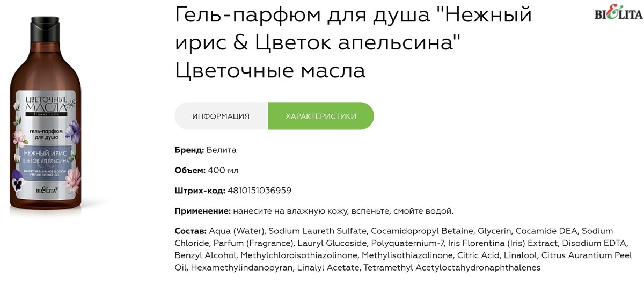644x285 pixels.
Task: Select the brand name Белита
Action: point(222,150)
